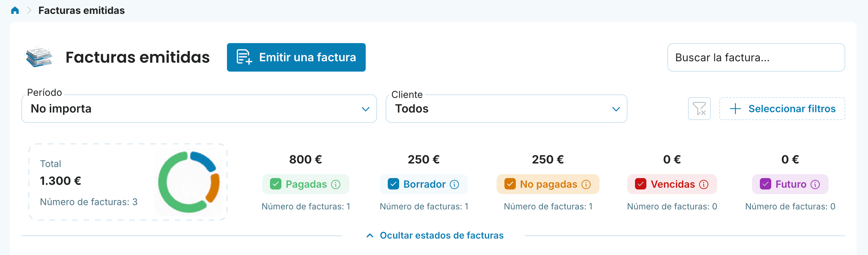The image size is (868, 255).
Task: Toggle the Vencidas red checkbox
Action: pos(641,184)
